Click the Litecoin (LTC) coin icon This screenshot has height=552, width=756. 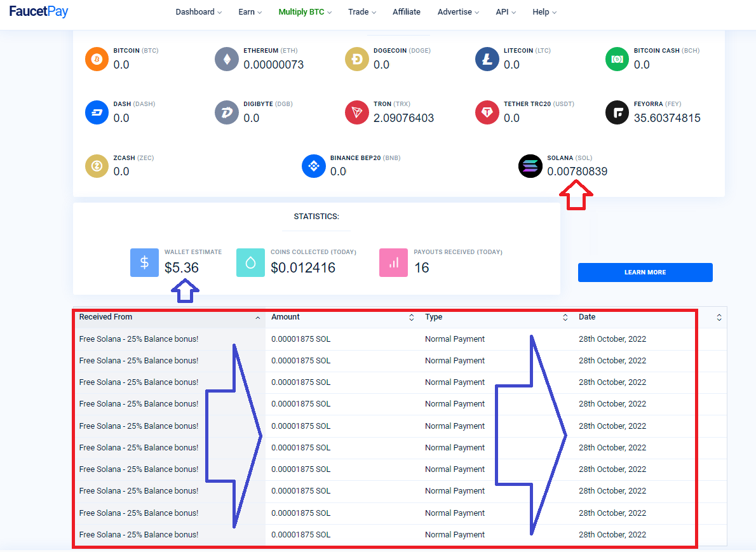pos(487,59)
